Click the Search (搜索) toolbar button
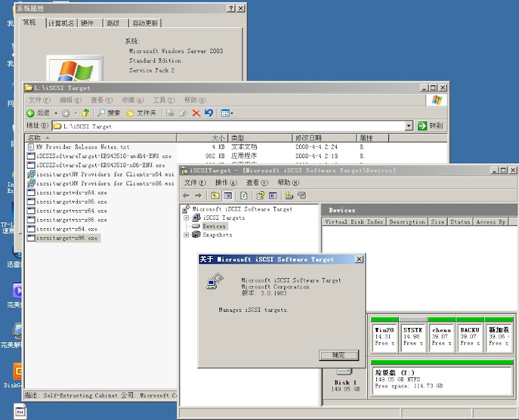The image size is (519, 420). point(109,113)
